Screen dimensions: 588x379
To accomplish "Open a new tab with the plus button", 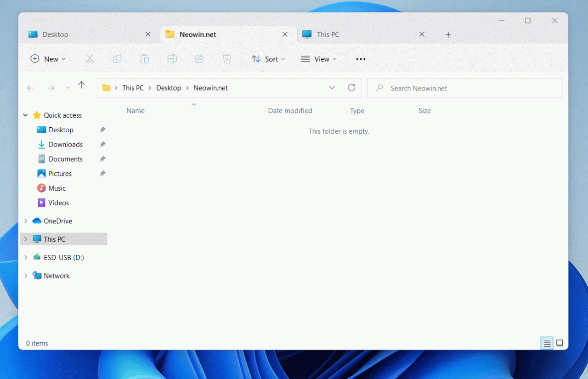I will click(x=448, y=34).
